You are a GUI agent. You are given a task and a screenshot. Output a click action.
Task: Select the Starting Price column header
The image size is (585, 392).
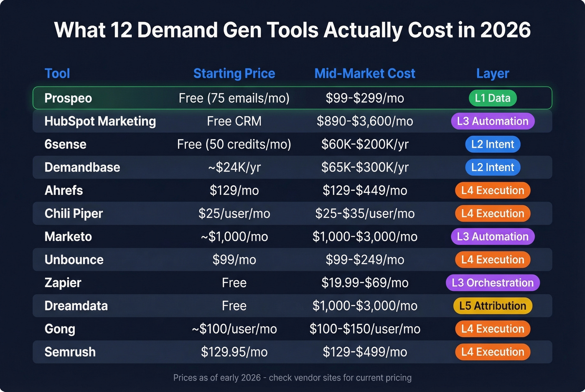(234, 73)
